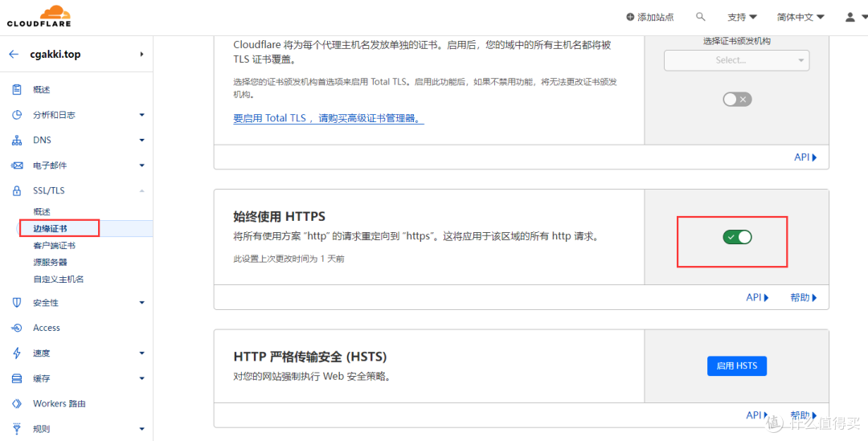Click the HTTP 严格传输安全 (HSTS) heading
The image size is (868, 441).
click(310, 356)
